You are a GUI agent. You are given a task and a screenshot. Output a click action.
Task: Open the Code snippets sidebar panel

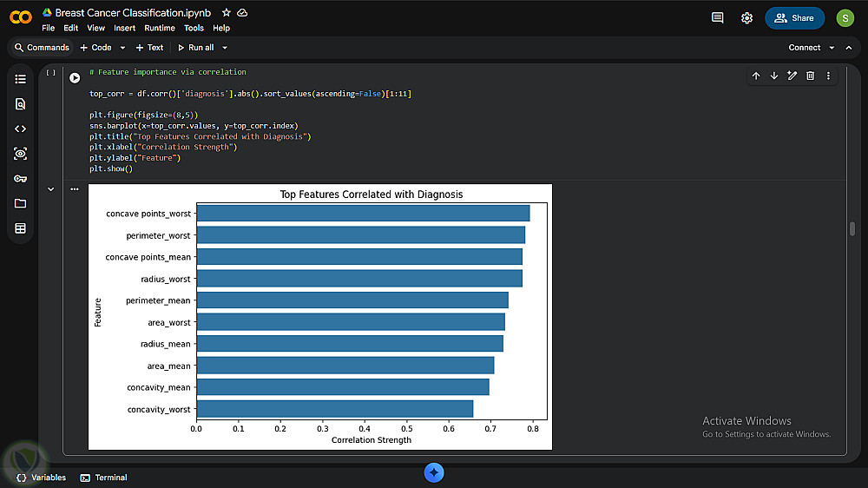pos(21,129)
